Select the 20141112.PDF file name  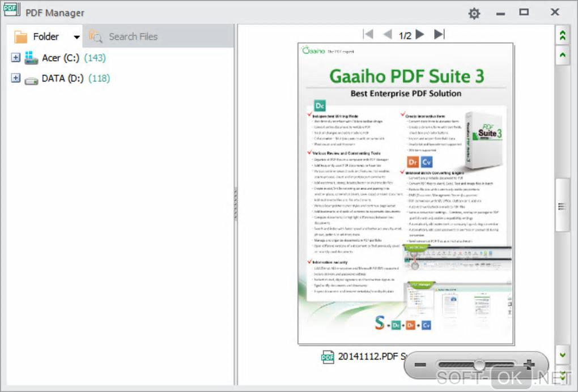(372, 356)
